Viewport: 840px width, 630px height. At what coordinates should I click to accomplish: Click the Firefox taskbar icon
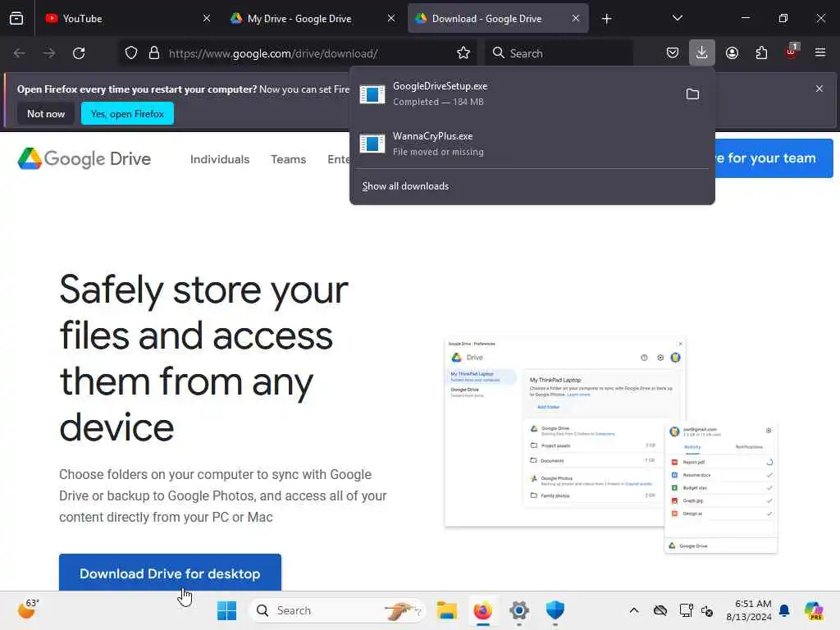(482, 610)
